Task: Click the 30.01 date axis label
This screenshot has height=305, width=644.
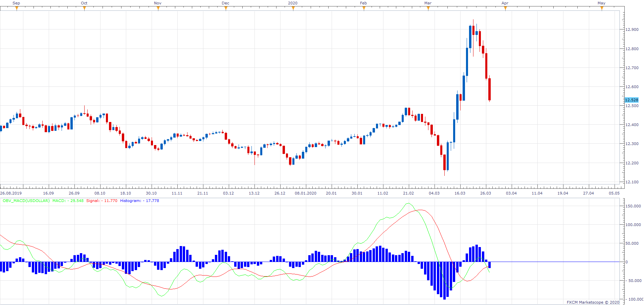Action: coord(357,193)
